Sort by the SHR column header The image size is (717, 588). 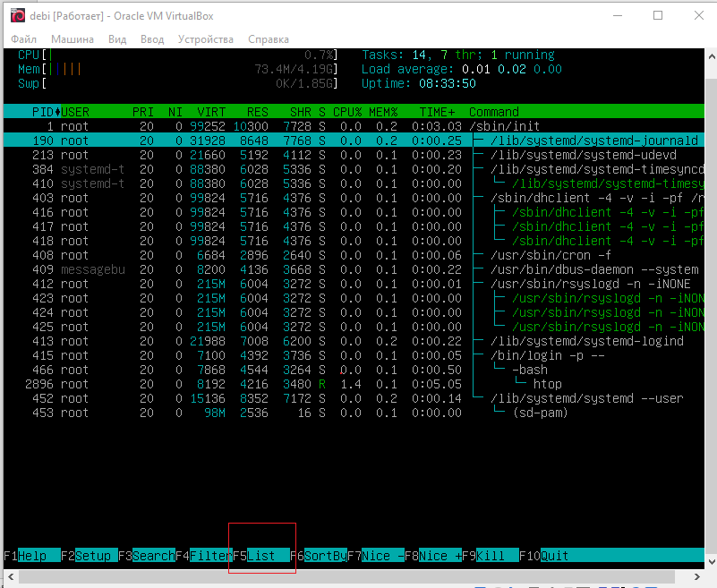(301, 112)
